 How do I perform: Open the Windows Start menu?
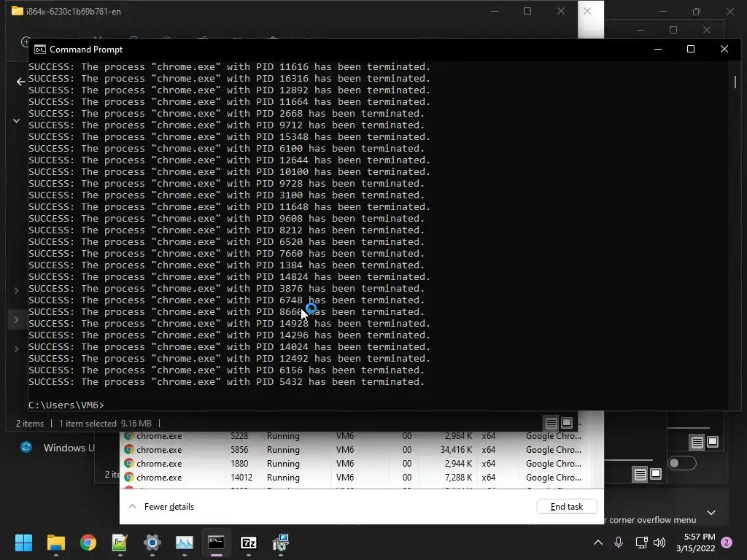click(x=23, y=542)
